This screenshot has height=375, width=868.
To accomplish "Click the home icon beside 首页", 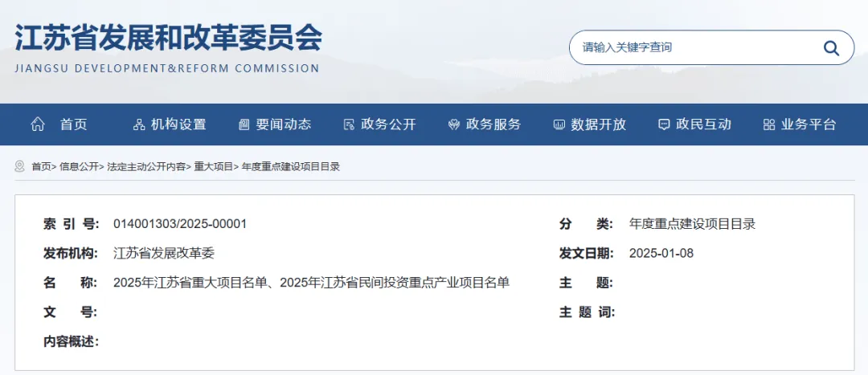I will pyautogui.click(x=38, y=124).
